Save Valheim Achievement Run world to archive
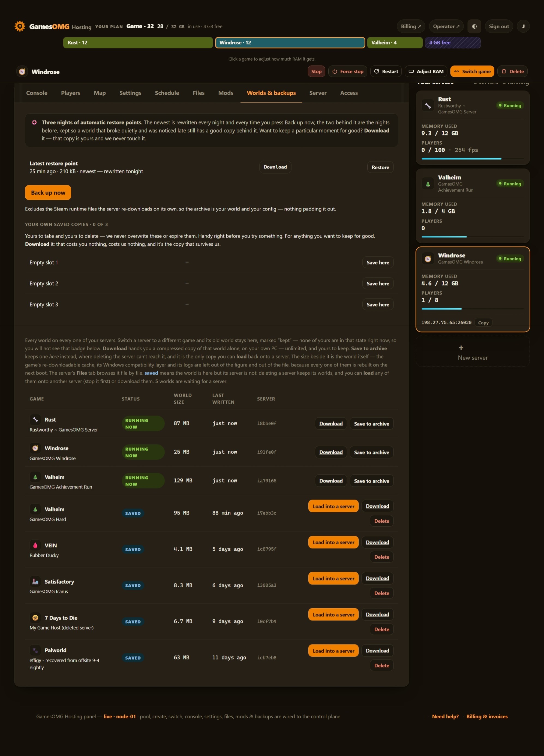This screenshot has height=756, width=544. click(372, 481)
